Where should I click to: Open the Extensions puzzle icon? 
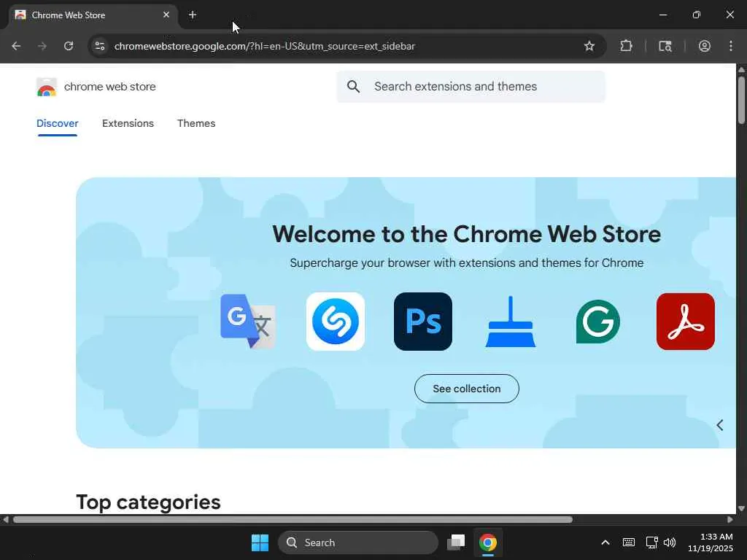click(x=626, y=46)
